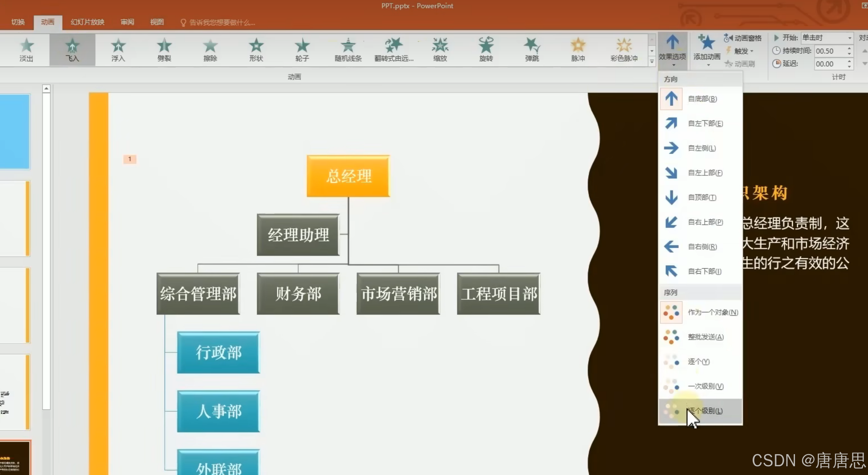
Task: Expand the animation gallery more arrow
Action: coord(652,62)
